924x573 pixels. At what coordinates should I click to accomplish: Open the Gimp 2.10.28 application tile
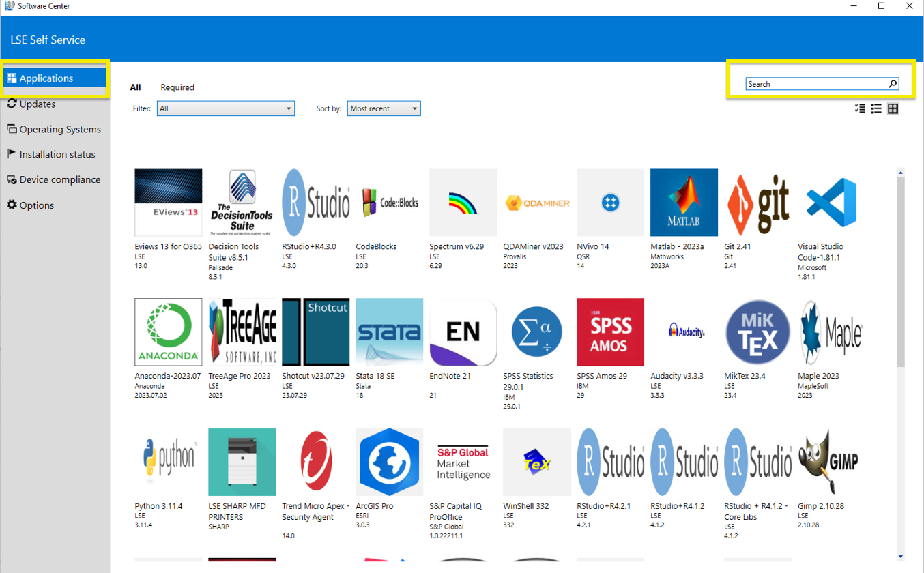point(831,462)
